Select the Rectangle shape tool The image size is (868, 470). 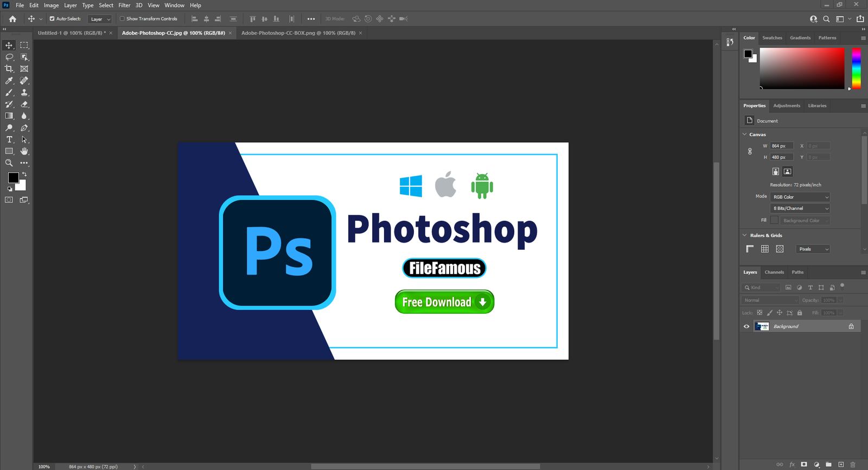9,151
